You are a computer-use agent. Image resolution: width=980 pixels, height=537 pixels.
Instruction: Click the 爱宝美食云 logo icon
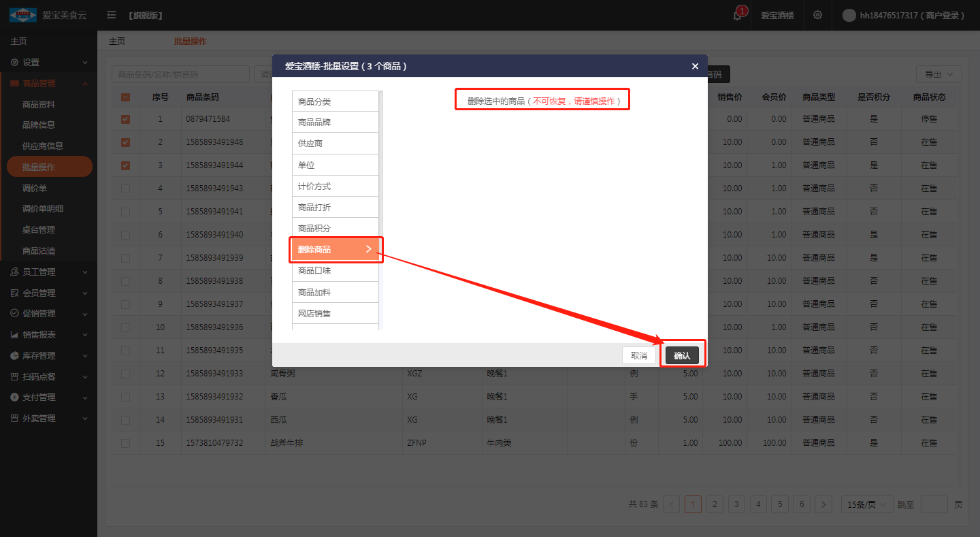coord(22,15)
